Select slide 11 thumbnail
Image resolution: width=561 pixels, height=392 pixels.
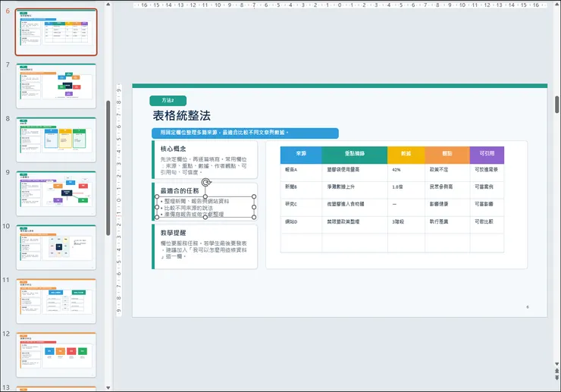(56, 301)
